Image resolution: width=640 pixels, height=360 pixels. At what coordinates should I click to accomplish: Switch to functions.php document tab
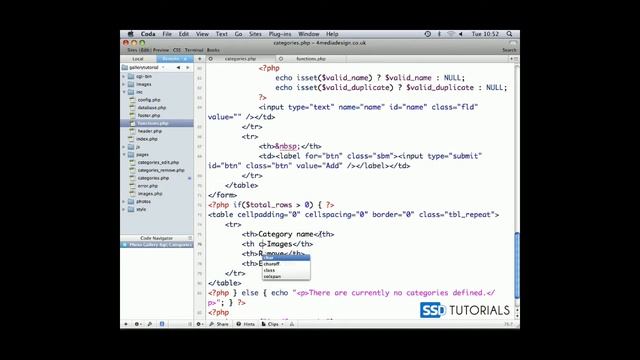311,59
